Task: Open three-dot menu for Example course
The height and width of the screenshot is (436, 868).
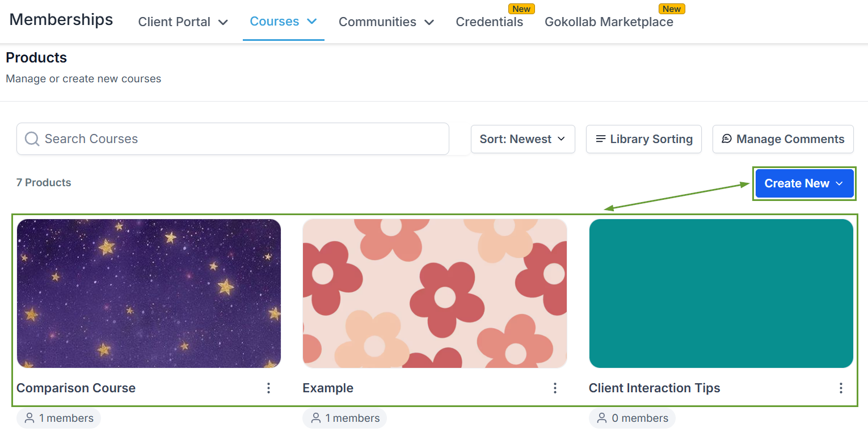Action: [x=555, y=388]
